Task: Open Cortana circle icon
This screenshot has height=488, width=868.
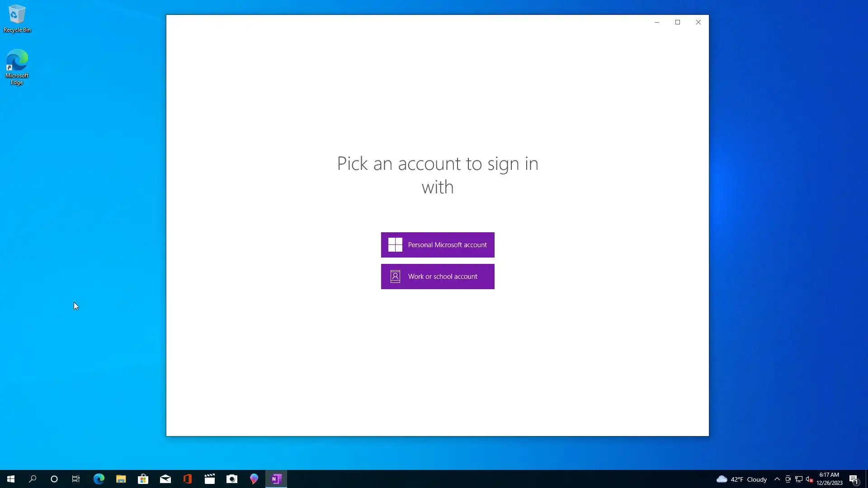Action: [54, 479]
